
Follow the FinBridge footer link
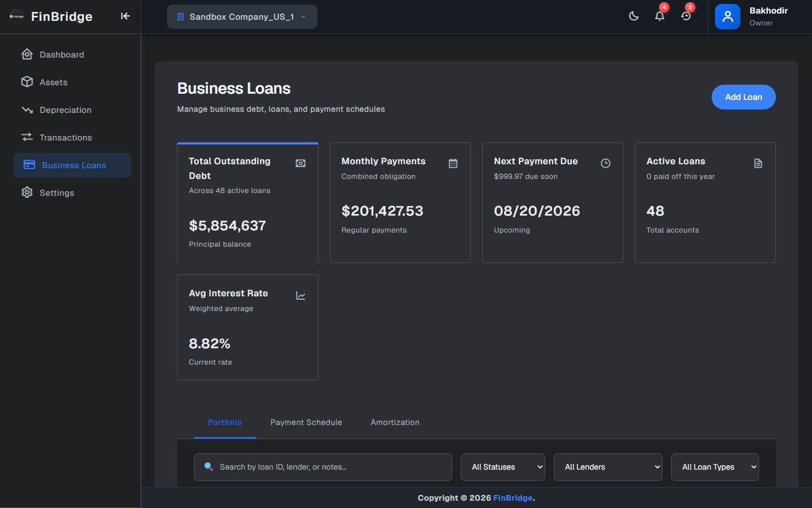point(513,498)
